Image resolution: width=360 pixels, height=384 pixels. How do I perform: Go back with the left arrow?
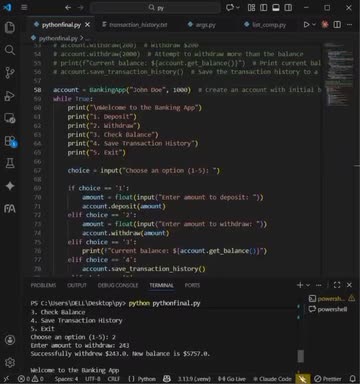pyautogui.click(x=68, y=7)
